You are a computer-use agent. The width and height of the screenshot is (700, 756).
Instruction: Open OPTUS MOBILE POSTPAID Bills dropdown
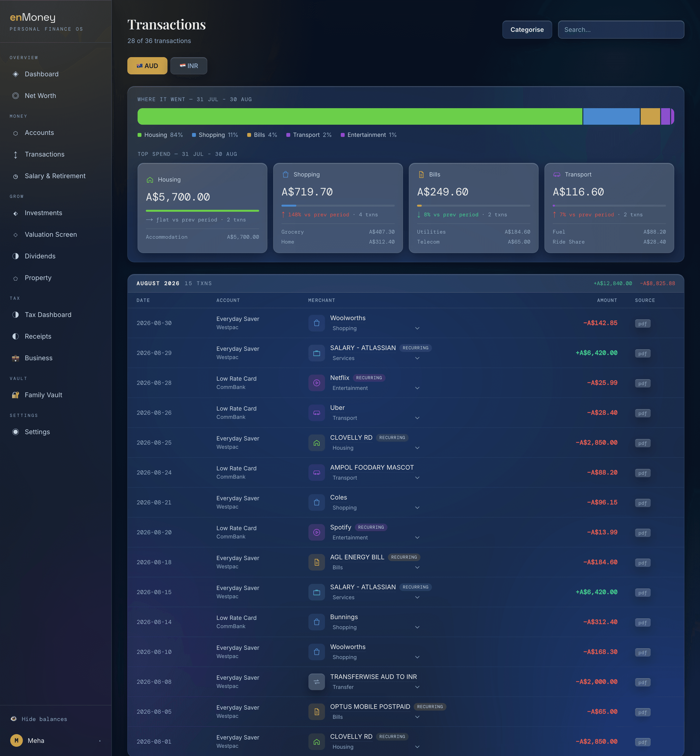pyautogui.click(x=376, y=717)
